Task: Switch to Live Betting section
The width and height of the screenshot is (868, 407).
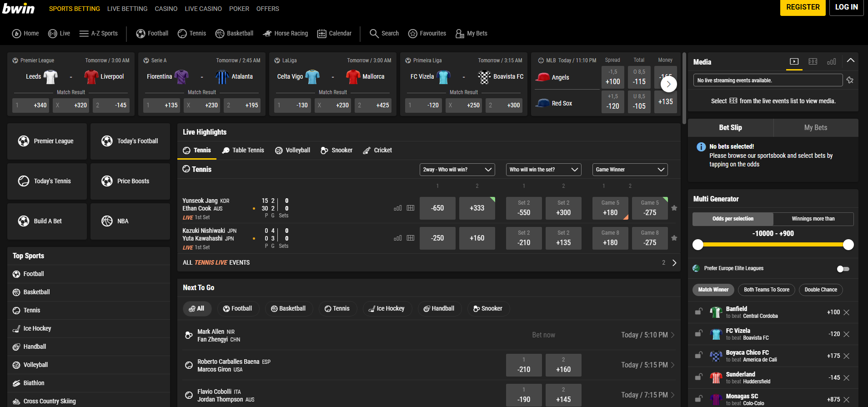Action: click(127, 9)
